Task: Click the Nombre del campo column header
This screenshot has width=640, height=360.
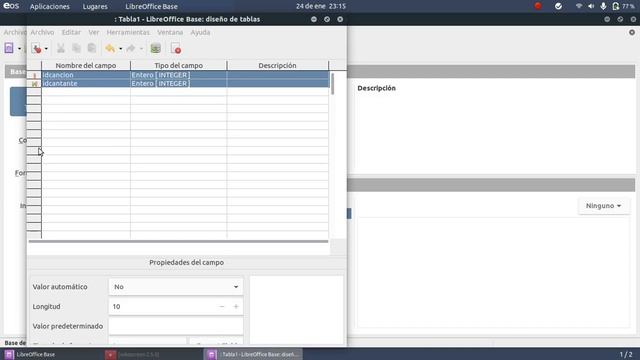Action: coord(86,65)
